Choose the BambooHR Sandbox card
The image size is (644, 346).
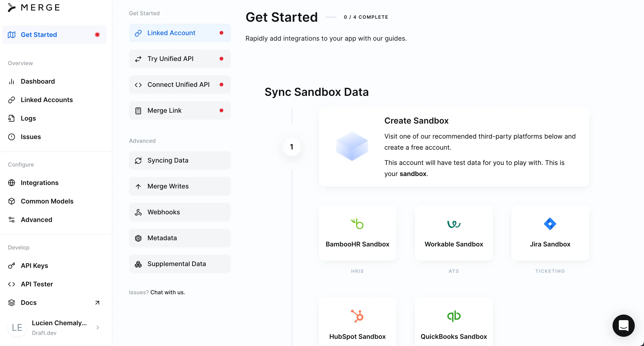357,233
